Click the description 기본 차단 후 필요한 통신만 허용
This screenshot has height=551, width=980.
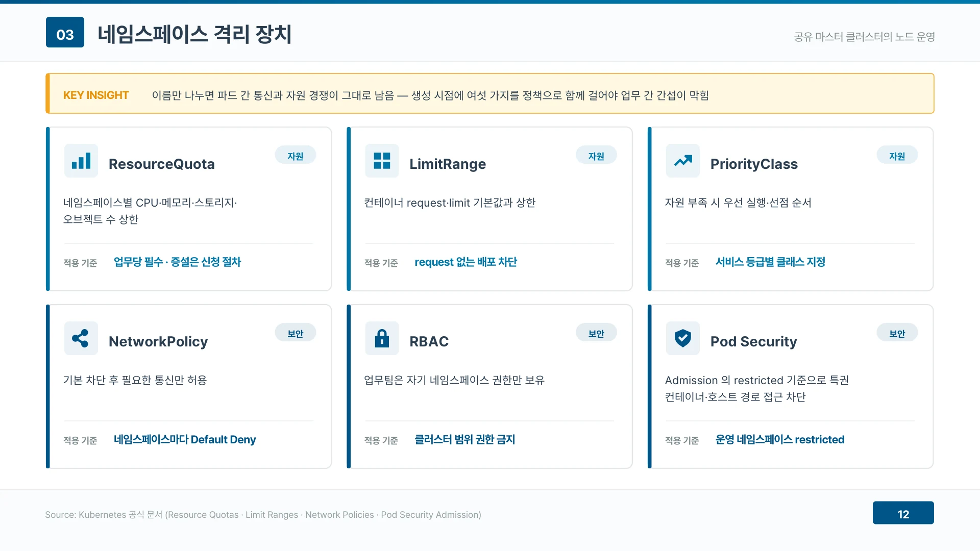(x=135, y=381)
